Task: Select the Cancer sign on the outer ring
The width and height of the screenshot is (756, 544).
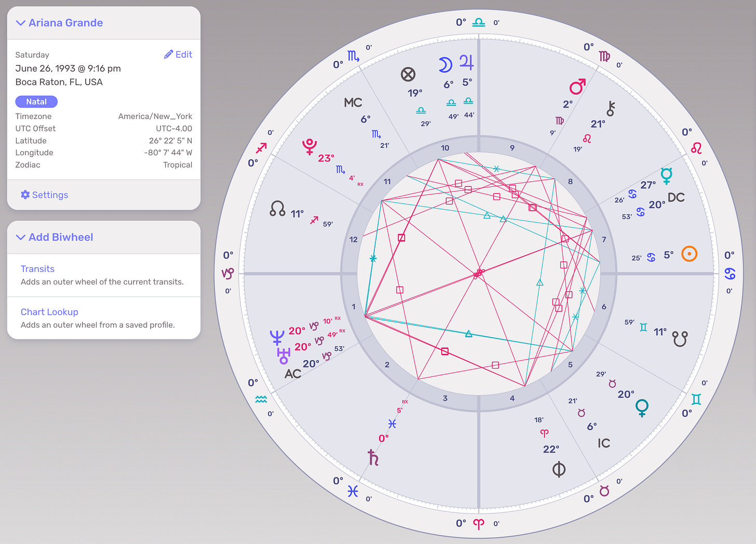Action: pos(730,274)
